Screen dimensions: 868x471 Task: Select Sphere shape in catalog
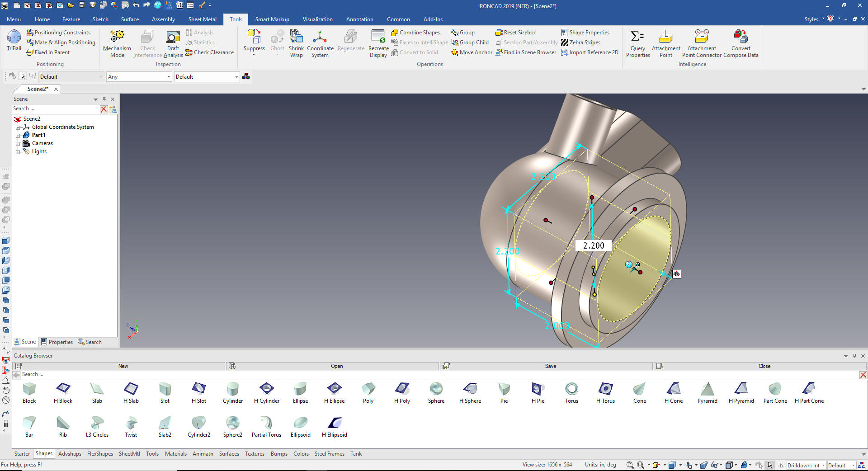click(x=436, y=393)
